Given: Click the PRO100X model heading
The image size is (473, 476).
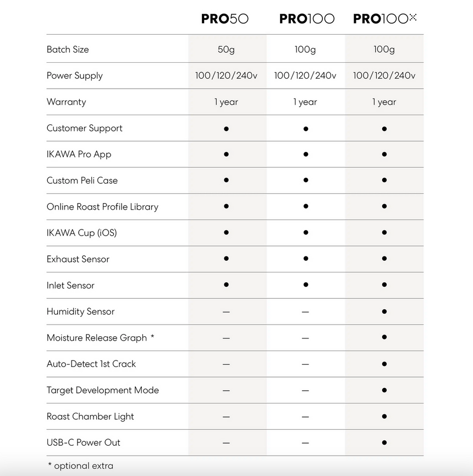Looking at the screenshot, I should (x=384, y=19).
